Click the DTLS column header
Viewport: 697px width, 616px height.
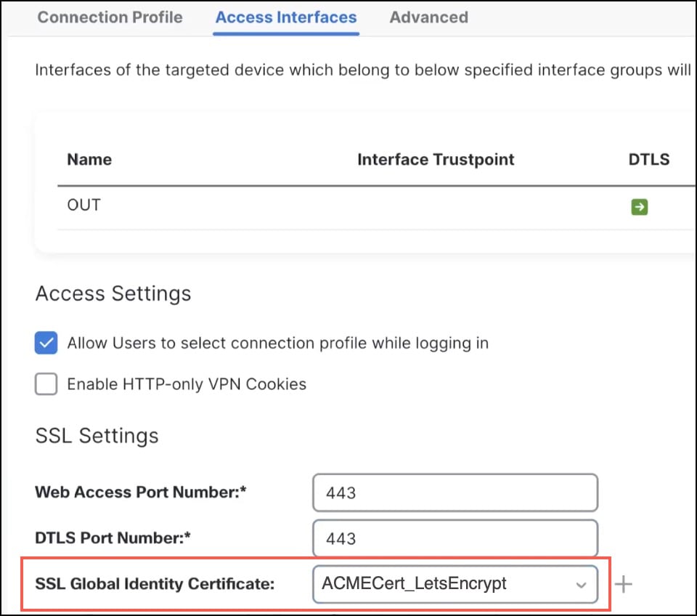point(648,159)
